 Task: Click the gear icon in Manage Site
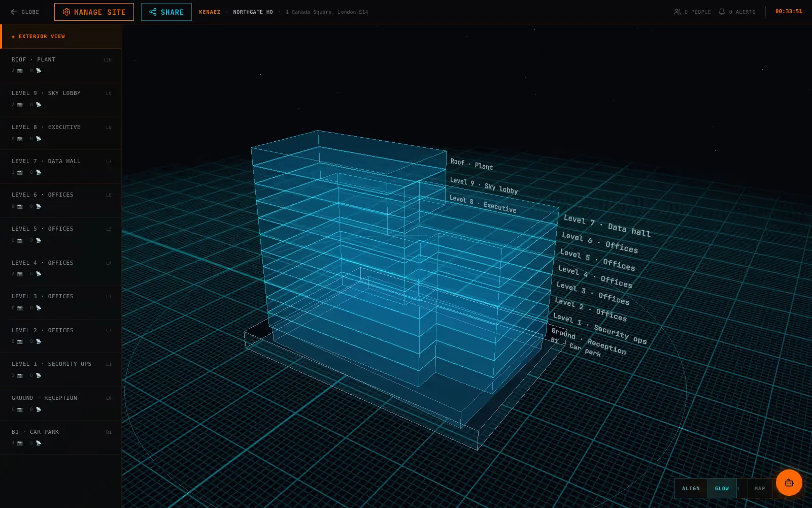click(x=66, y=12)
